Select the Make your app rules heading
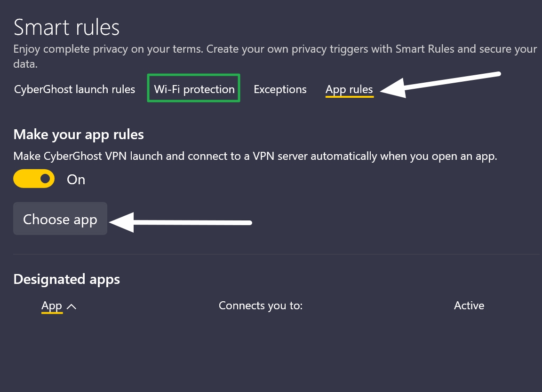Screen dimensions: 542x392 [x=78, y=134]
